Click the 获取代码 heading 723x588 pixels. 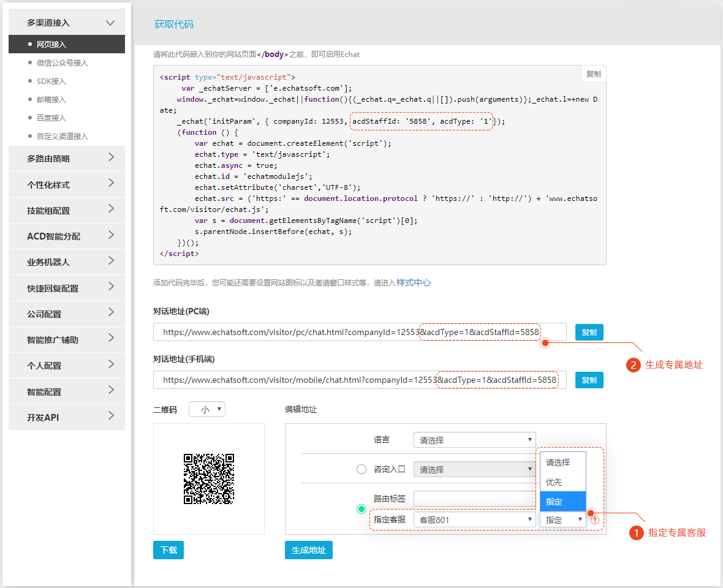(174, 24)
